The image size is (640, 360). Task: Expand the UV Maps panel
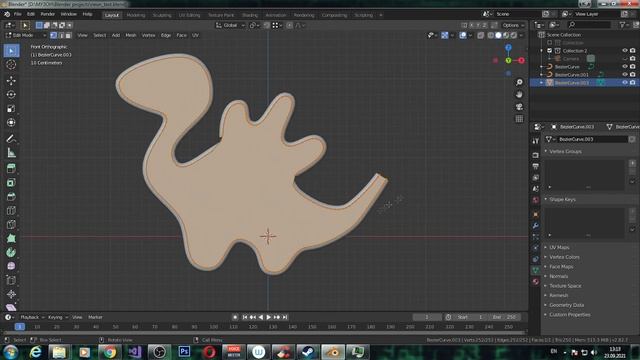coord(559,247)
